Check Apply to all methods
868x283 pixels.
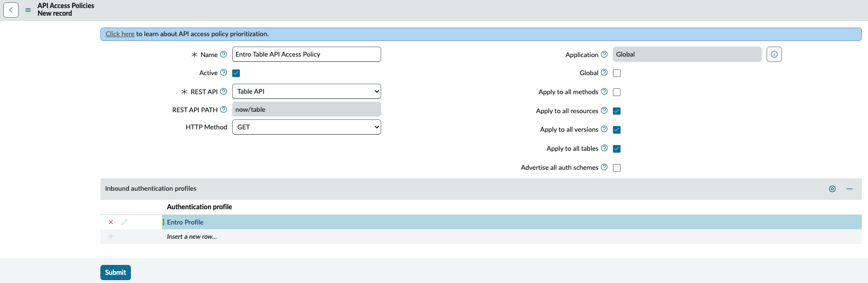pyautogui.click(x=617, y=92)
